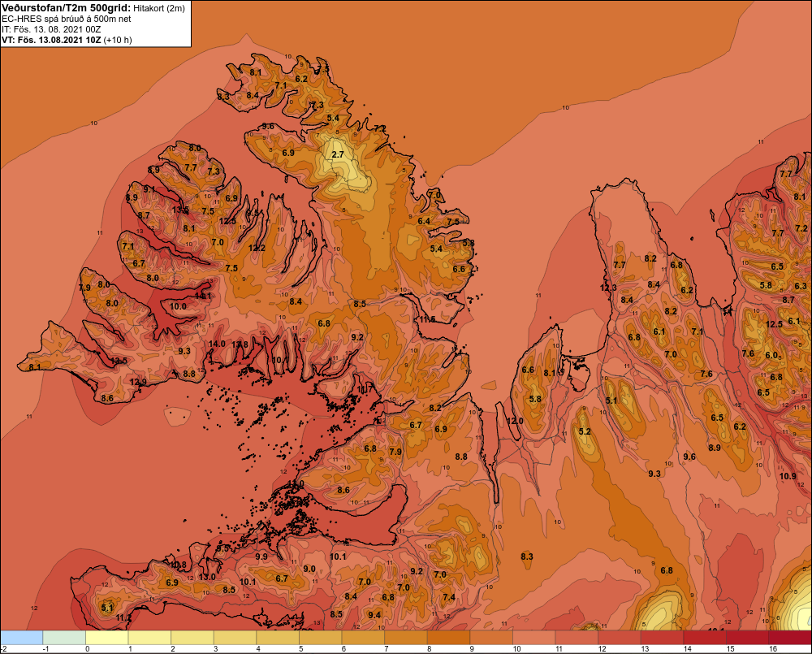Click the 11.0 temperature label
The image size is (812, 654).
296,483
